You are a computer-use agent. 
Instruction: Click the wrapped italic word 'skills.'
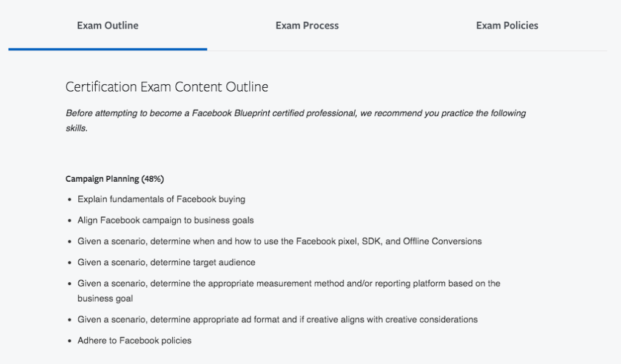pos(76,128)
